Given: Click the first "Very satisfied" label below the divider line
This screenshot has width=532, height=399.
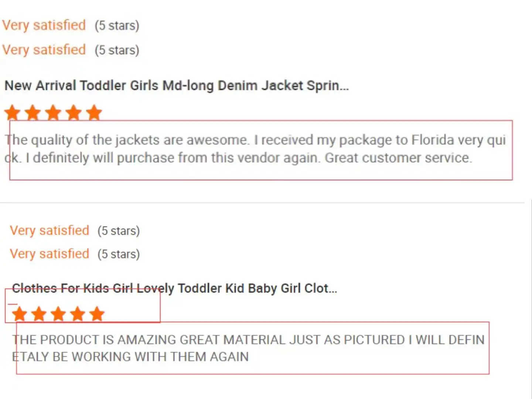Looking at the screenshot, I should (x=50, y=231).
